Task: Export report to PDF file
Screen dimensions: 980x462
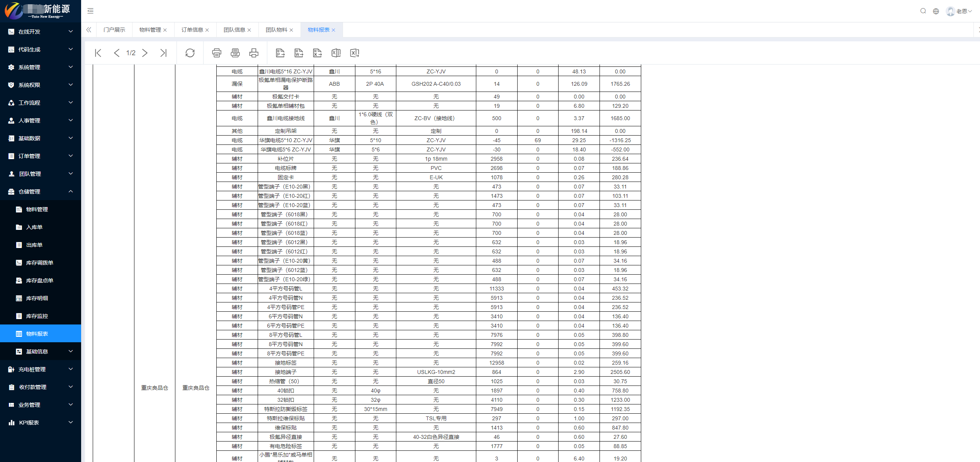Action: click(280, 53)
